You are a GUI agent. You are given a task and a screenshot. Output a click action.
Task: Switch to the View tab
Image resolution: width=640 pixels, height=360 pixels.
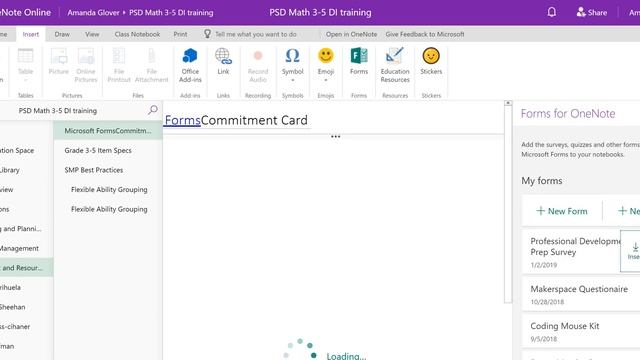pyautogui.click(x=92, y=34)
